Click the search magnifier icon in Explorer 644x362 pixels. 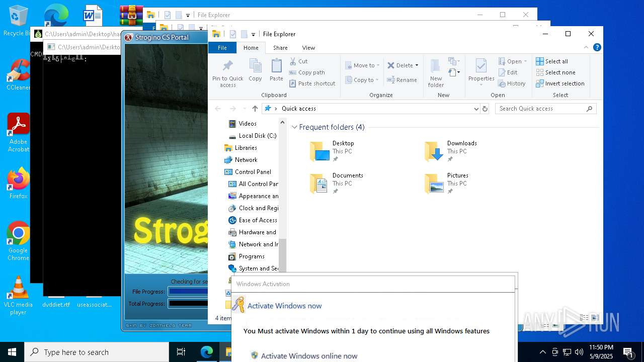click(589, 109)
